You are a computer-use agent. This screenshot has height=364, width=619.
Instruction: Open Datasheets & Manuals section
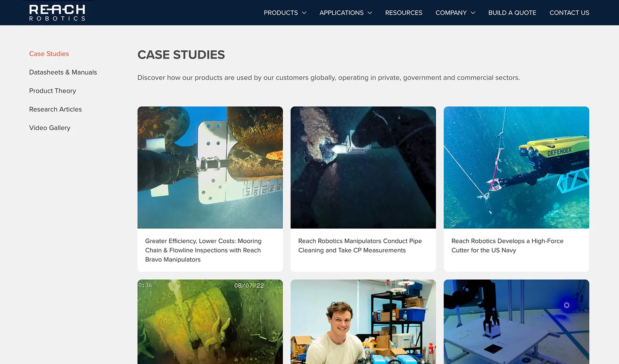click(63, 72)
